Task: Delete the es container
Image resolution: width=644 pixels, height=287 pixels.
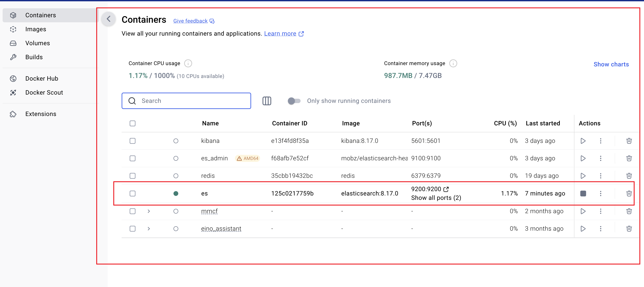Action: point(629,194)
